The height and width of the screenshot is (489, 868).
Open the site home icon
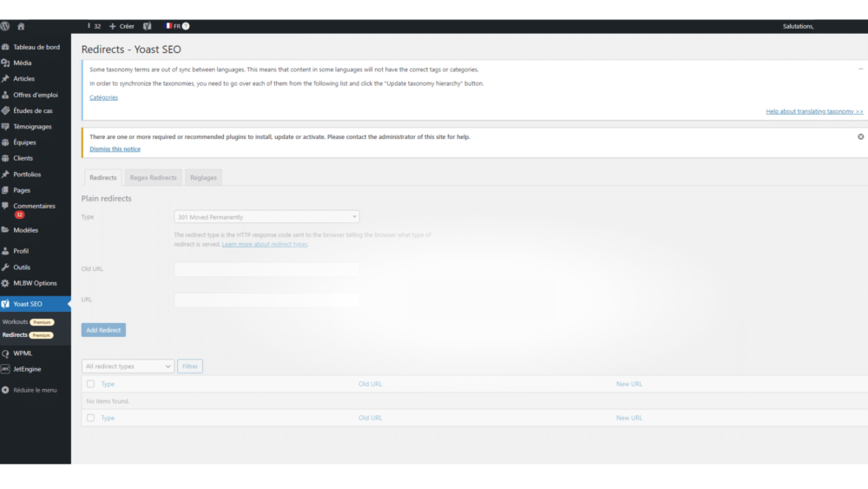tap(21, 26)
